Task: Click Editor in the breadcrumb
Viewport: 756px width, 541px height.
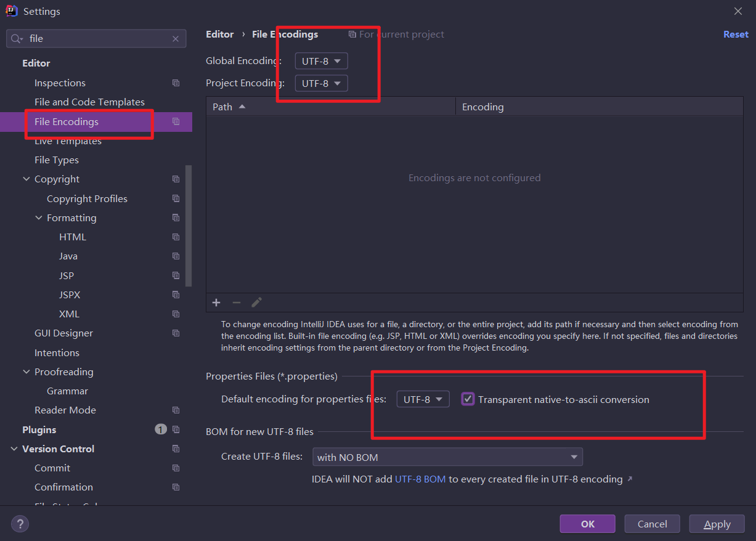Action: point(220,35)
